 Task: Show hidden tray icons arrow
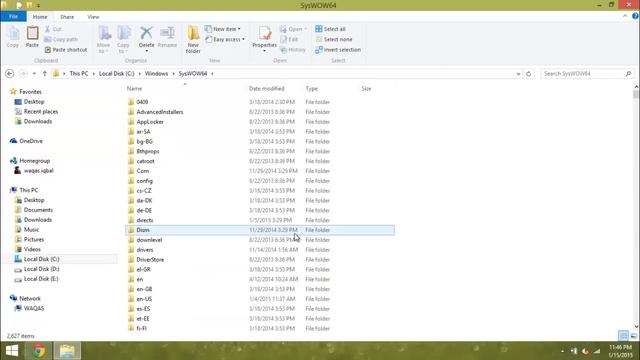[x=562, y=351]
